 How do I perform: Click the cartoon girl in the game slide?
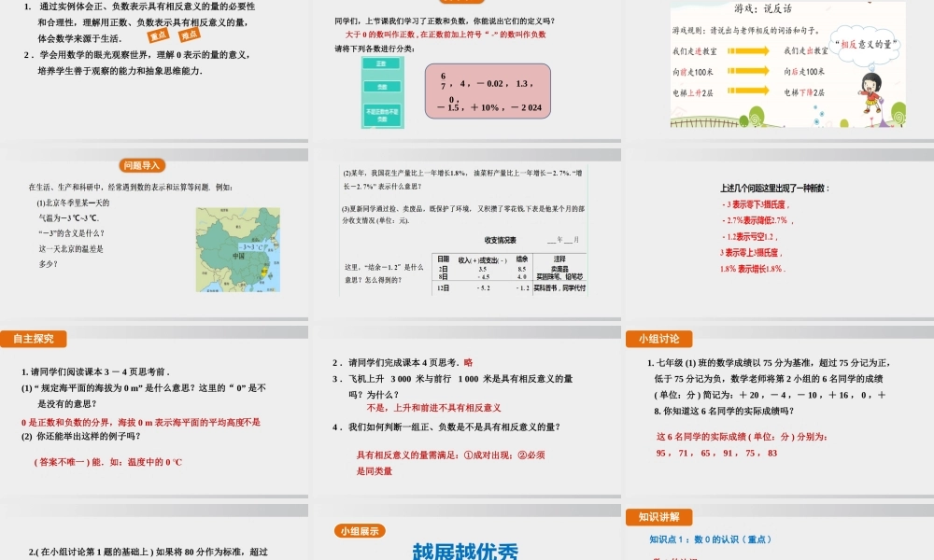click(870, 92)
